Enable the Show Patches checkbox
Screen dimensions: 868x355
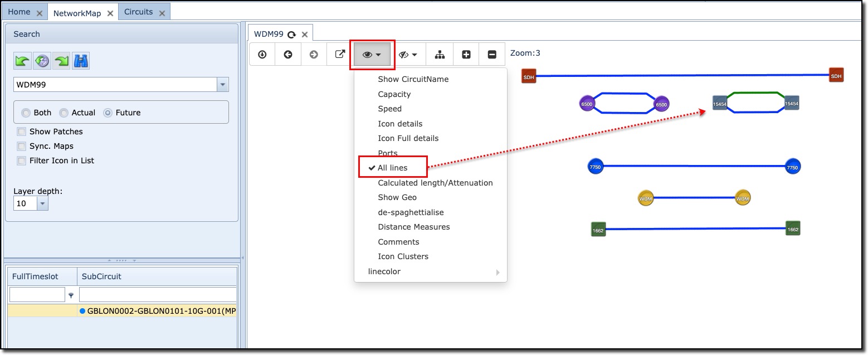pyautogui.click(x=22, y=132)
